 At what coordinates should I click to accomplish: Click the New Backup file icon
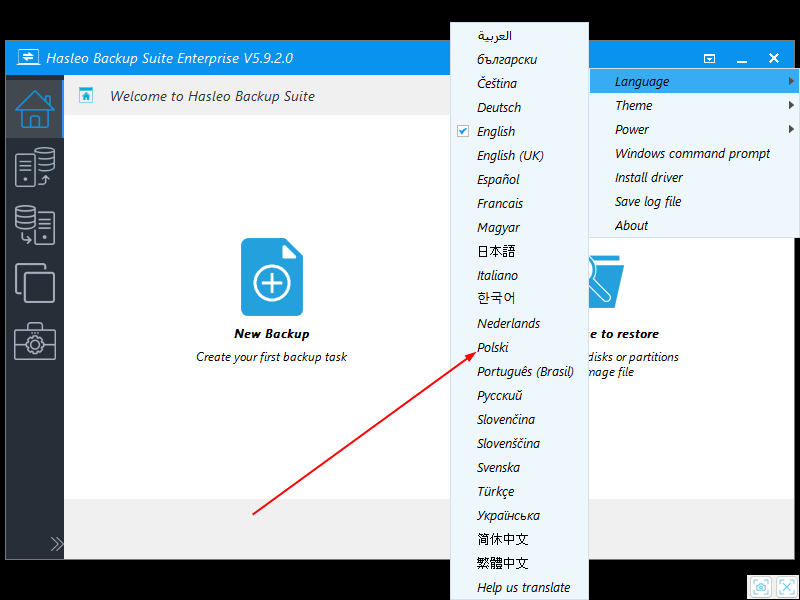pos(272,277)
